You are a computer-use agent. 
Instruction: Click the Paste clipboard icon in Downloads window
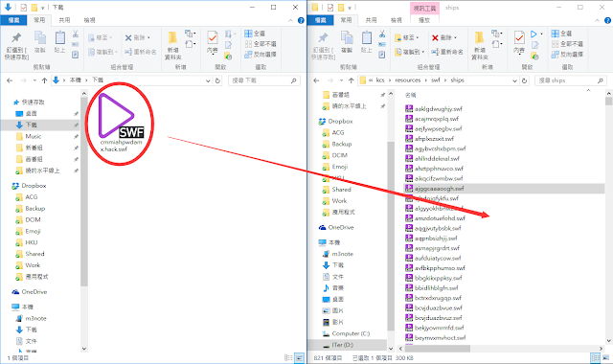[59, 42]
